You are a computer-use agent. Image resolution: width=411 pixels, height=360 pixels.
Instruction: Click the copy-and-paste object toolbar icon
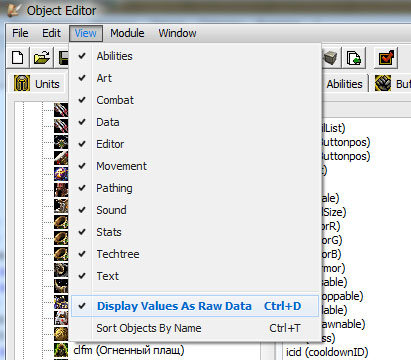pos(353,58)
